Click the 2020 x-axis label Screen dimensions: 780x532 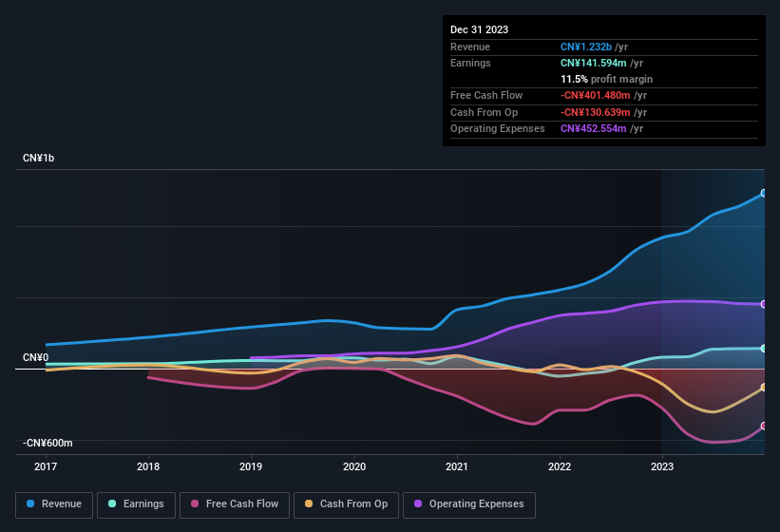[354, 466]
